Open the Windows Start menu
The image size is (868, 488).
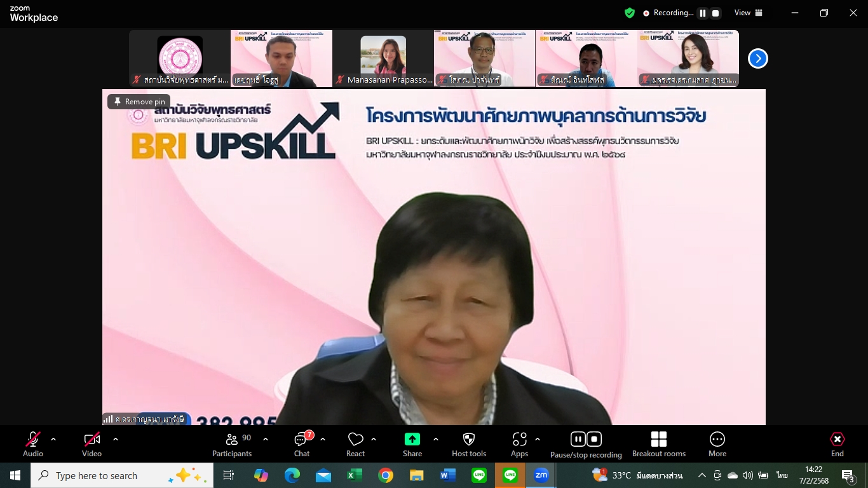pyautogui.click(x=15, y=475)
